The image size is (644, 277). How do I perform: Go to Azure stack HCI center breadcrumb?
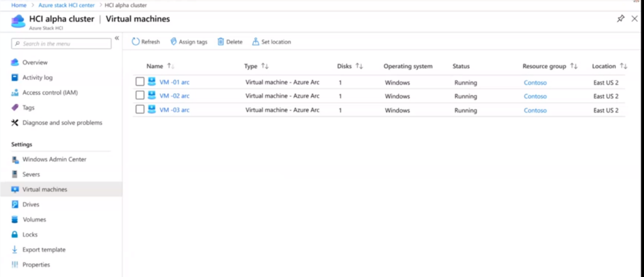pyautogui.click(x=67, y=5)
